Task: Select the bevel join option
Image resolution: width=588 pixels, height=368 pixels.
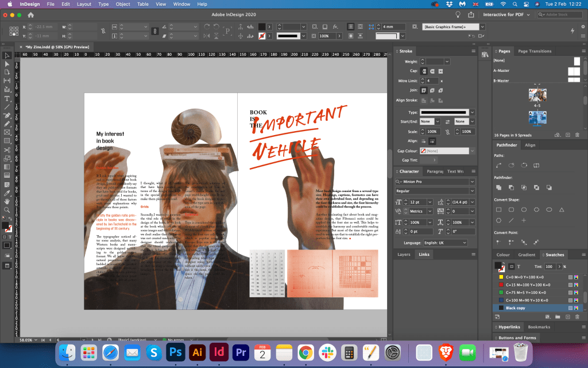Action: pyautogui.click(x=440, y=90)
